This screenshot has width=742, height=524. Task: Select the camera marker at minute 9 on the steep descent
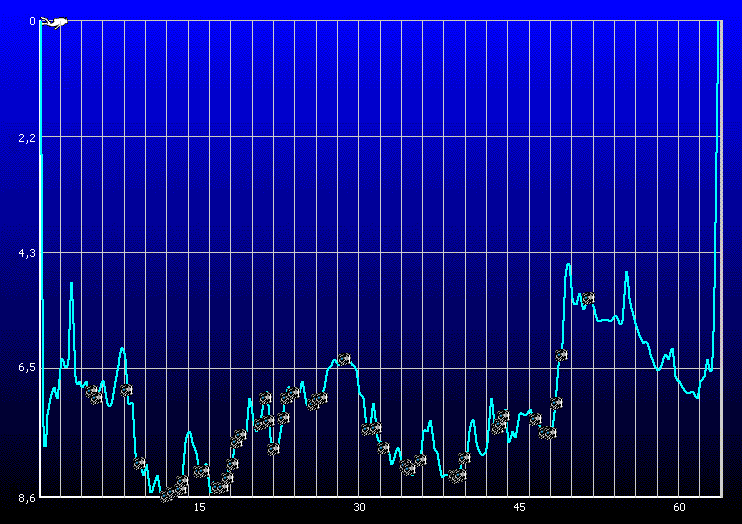click(139, 463)
